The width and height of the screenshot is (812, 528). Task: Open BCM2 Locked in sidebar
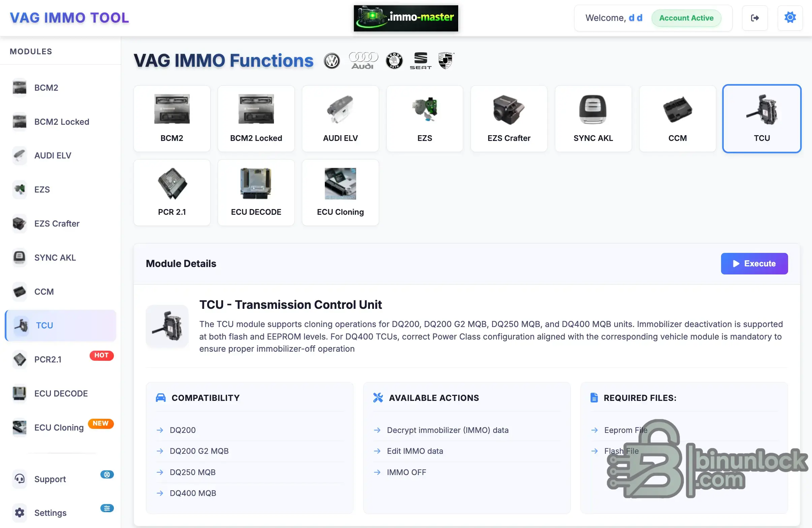click(x=61, y=122)
